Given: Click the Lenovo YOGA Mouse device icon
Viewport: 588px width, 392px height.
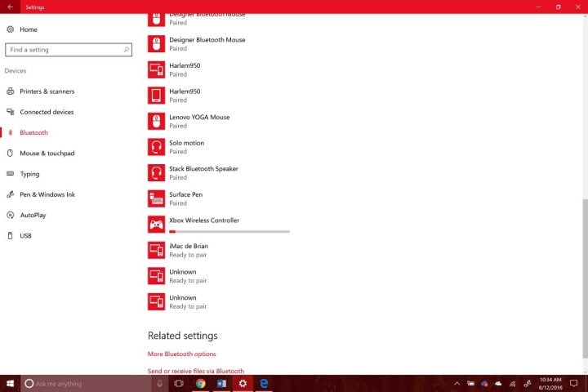Looking at the screenshot, I should pos(156,121).
